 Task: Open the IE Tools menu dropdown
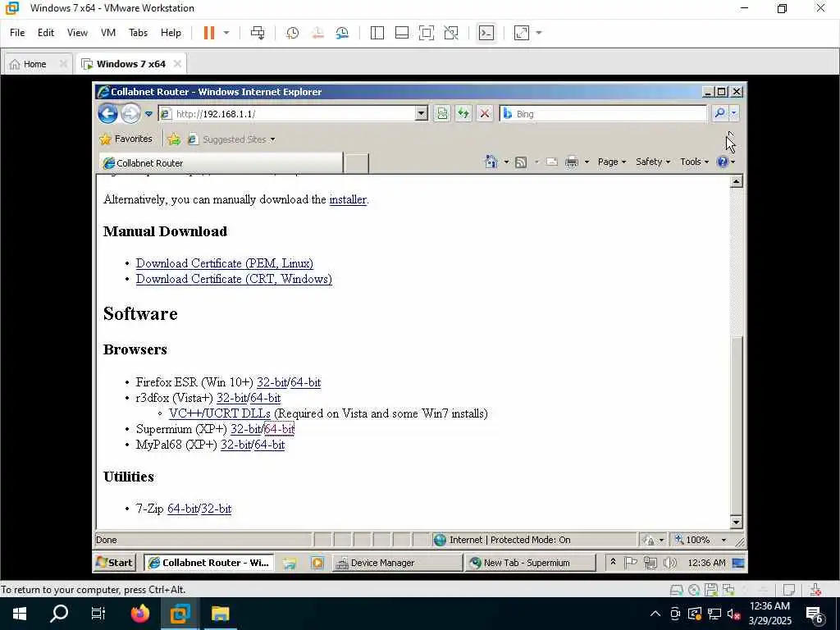pyautogui.click(x=694, y=162)
